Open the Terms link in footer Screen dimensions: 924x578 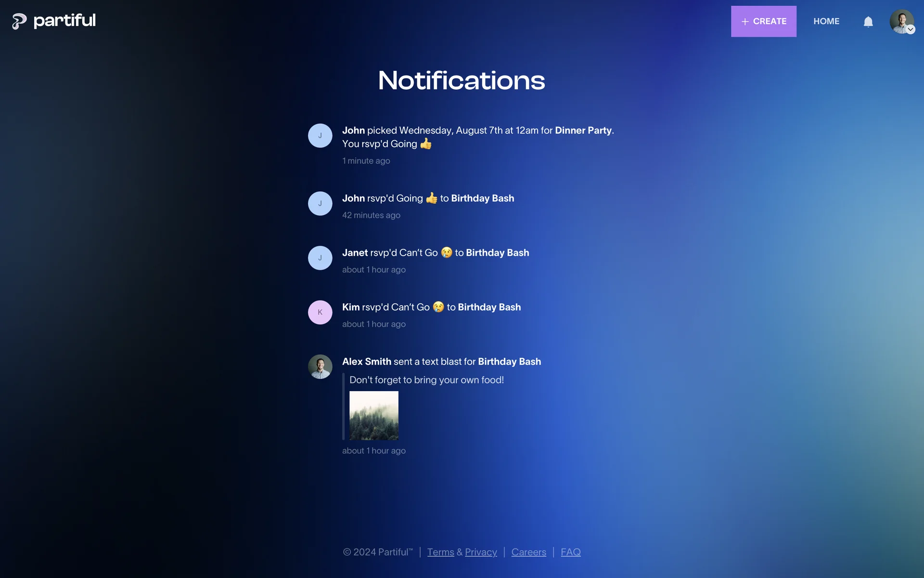coord(440,552)
